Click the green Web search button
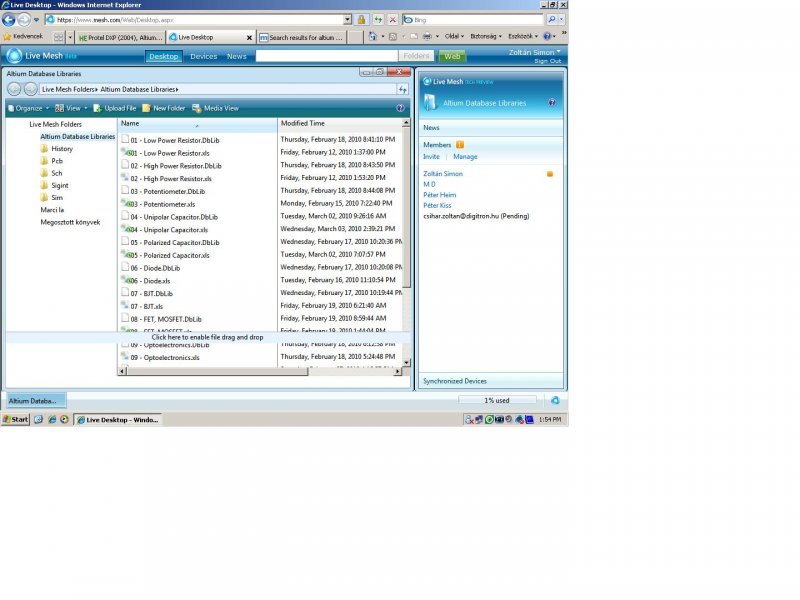 (x=452, y=56)
